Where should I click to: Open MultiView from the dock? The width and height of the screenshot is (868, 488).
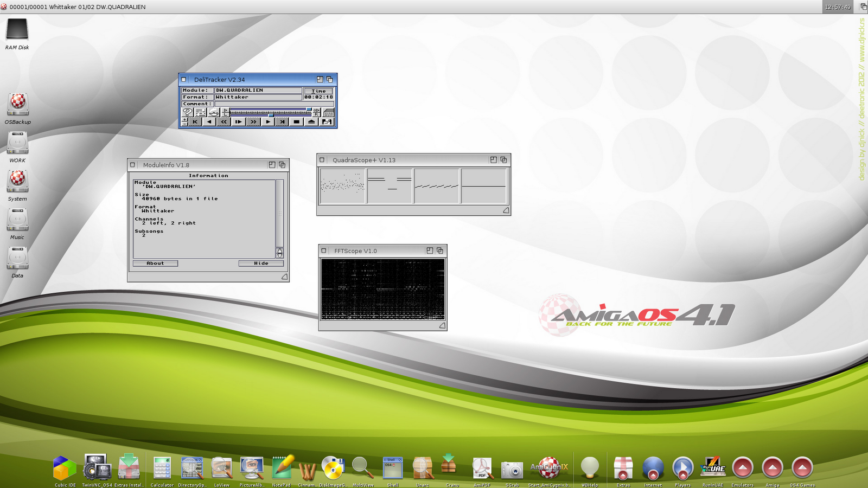click(362, 467)
